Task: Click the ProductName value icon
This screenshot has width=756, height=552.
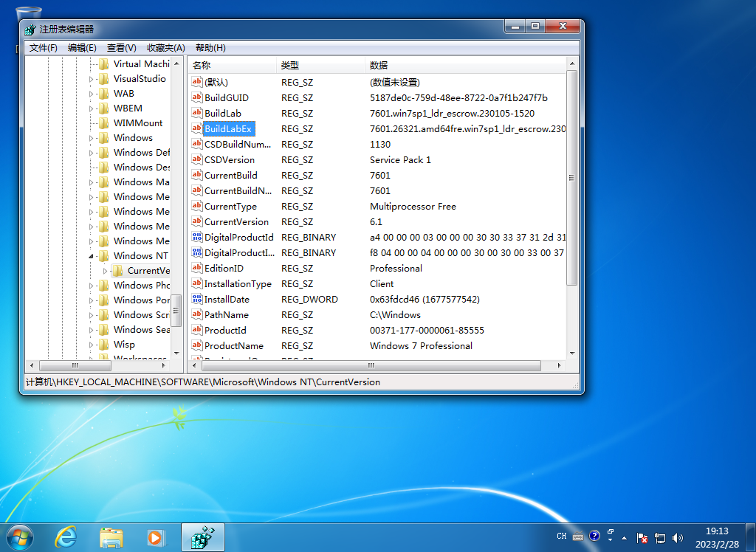Action: (x=196, y=345)
